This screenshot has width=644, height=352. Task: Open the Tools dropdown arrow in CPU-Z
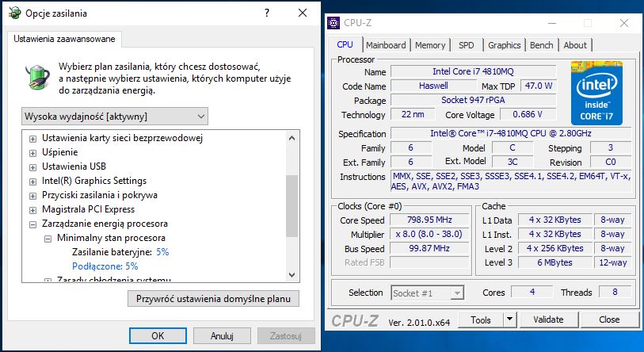click(x=509, y=319)
